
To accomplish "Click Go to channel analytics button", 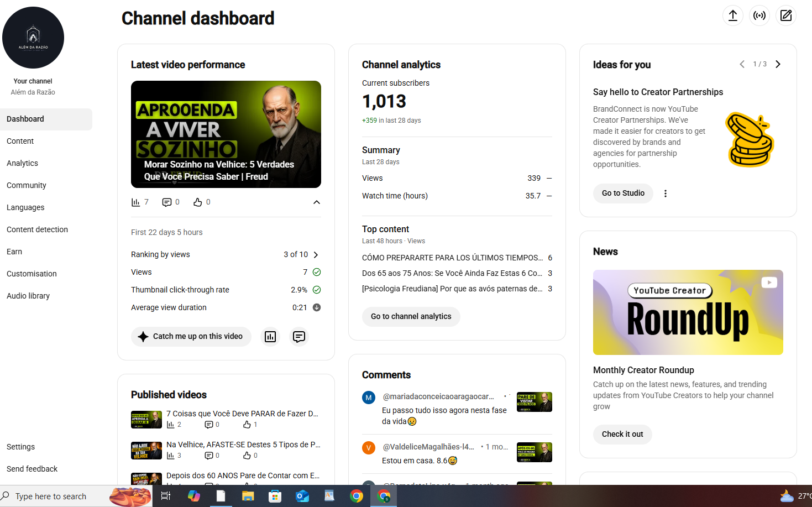I will [x=411, y=316].
